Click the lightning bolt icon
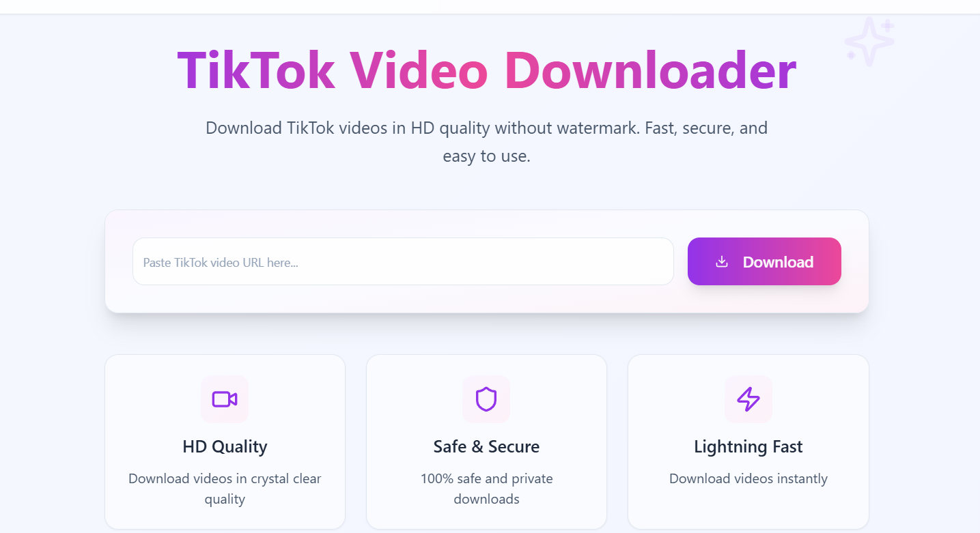Image resolution: width=980 pixels, height=533 pixels. tap(748, 399)
